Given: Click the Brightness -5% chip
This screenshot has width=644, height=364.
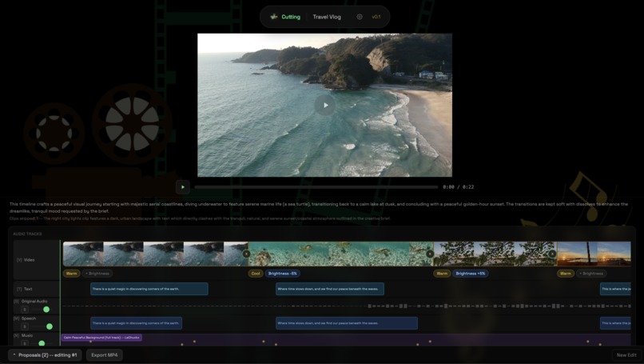Looking at the screenshot, I should pos(282,274).
